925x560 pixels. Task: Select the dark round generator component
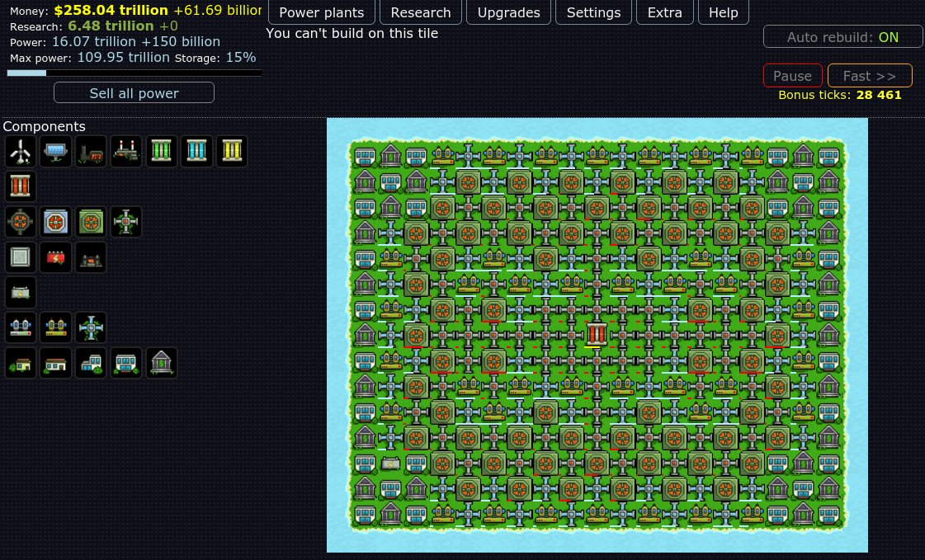[x=20, y=222]
